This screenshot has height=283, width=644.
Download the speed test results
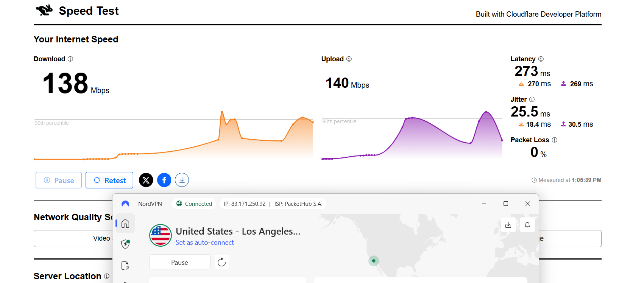pos(182,180)
